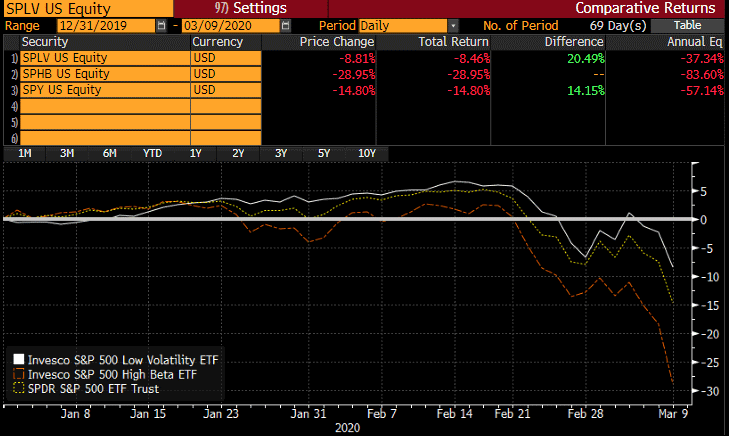Click the end date field 03/09/2020
Viewport: 729px width, 436px height.
click(x=231, y=26)
